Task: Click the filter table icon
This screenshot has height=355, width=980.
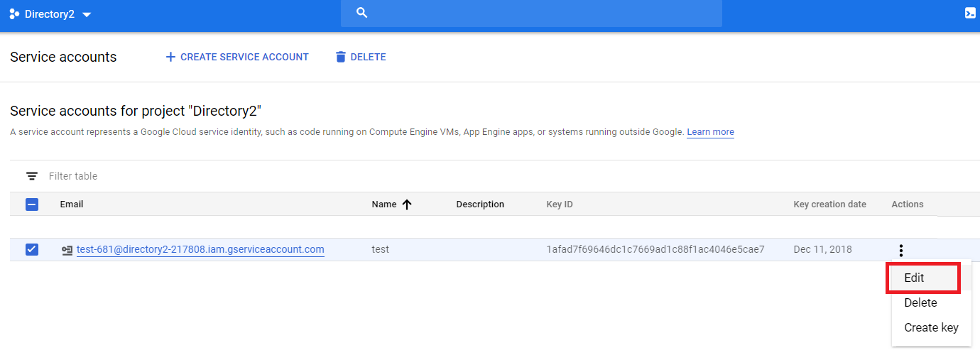Action: click(x=32, y=176)
